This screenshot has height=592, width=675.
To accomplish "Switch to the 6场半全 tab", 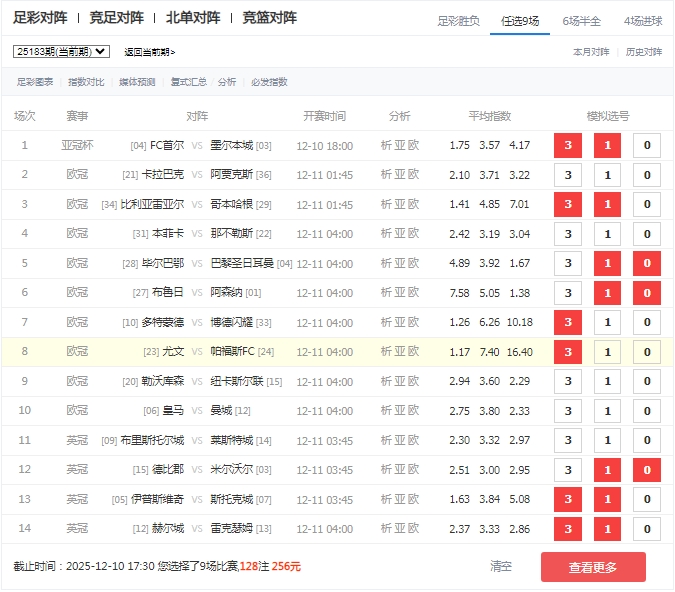I will pyautogui.click(x=581, y=20).
